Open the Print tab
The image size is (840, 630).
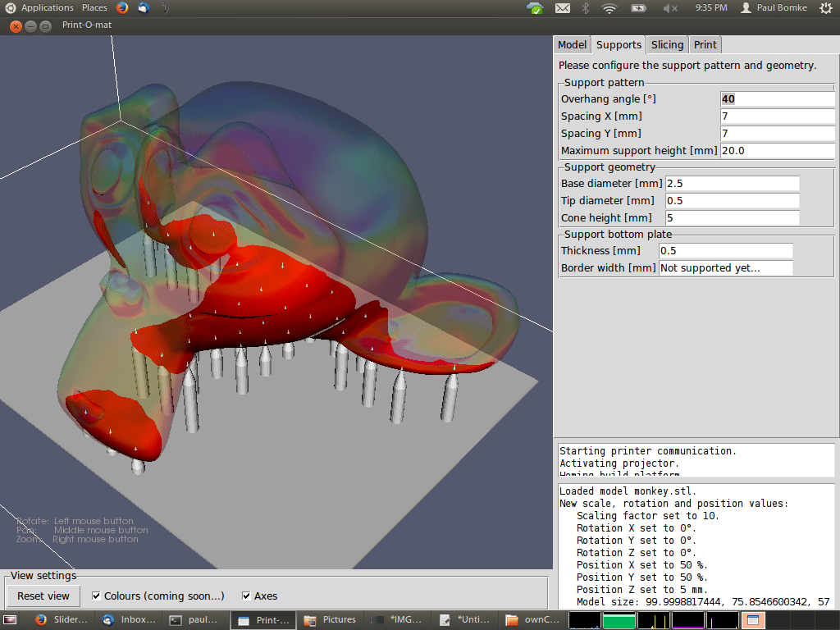point(705,45)
